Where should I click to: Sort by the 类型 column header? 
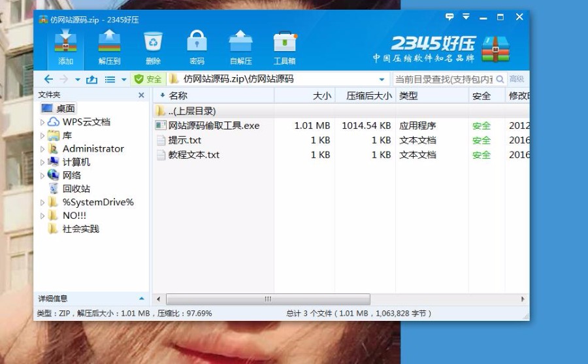pyautogui.click(x=432, y=95)
